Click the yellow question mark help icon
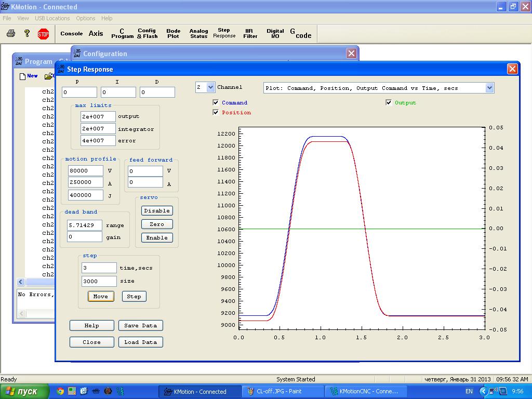Screen dimensions: 532x399 pyautogui.click(x=27, y=34)
